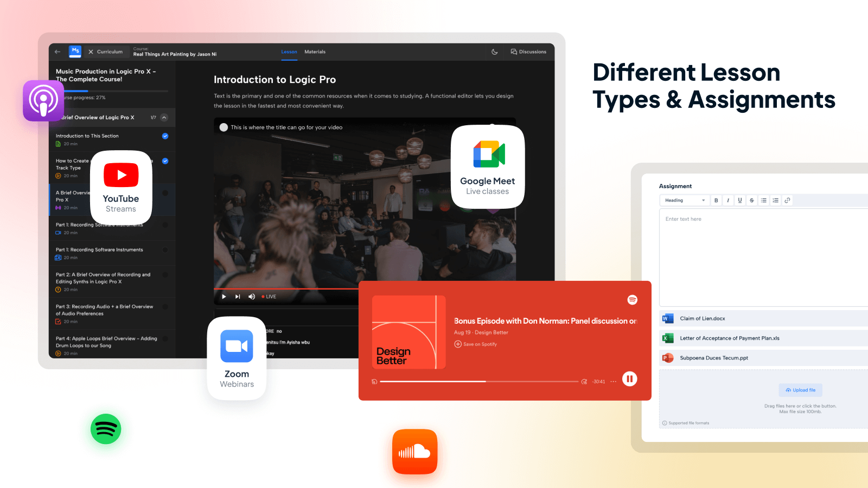Image resolution: width=868 pixels, height=488 pixels.
Task: Seek on the red video progress bar
Action: (286, 289)
